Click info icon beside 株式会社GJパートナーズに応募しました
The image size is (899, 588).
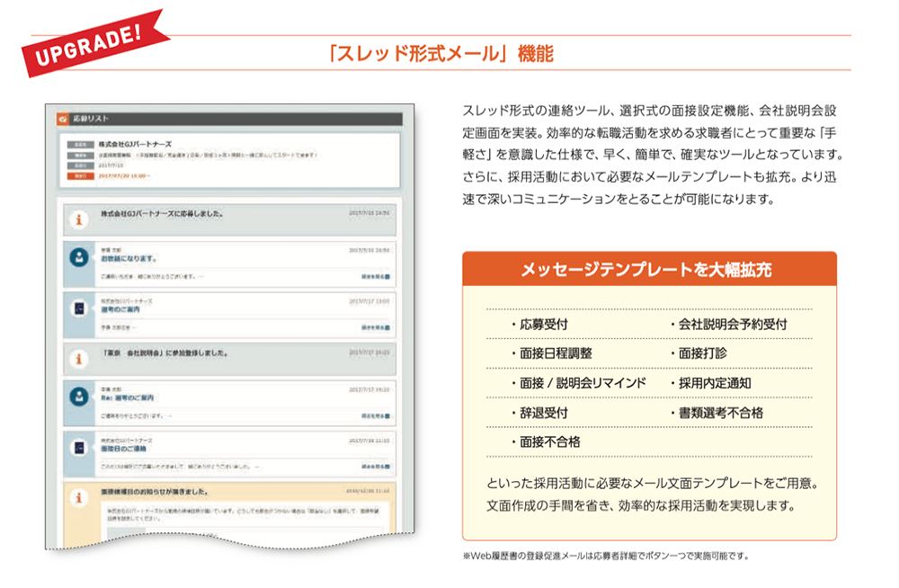79,218
